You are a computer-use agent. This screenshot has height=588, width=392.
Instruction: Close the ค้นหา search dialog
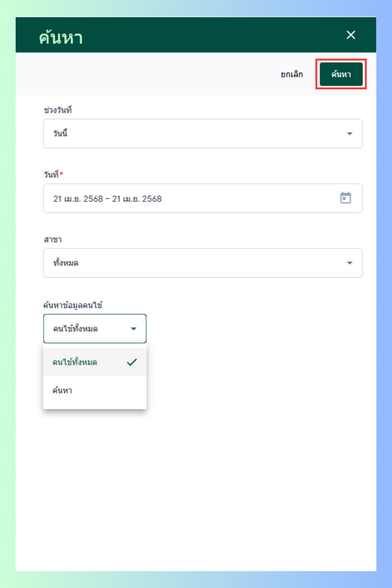(351, 35)
